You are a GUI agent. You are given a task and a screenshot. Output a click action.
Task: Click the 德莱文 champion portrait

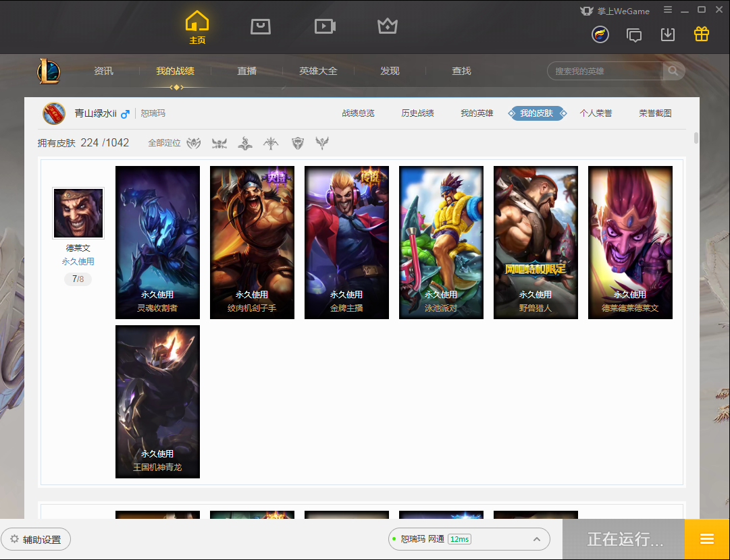78,213
